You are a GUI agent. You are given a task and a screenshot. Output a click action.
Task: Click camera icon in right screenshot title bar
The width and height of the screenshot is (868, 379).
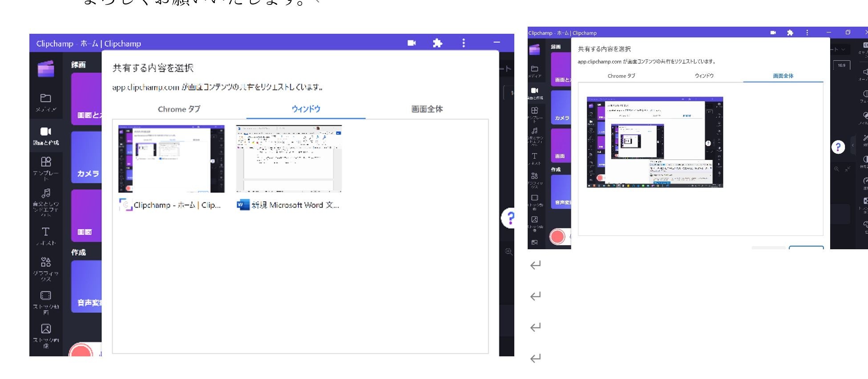pos(773,33)
